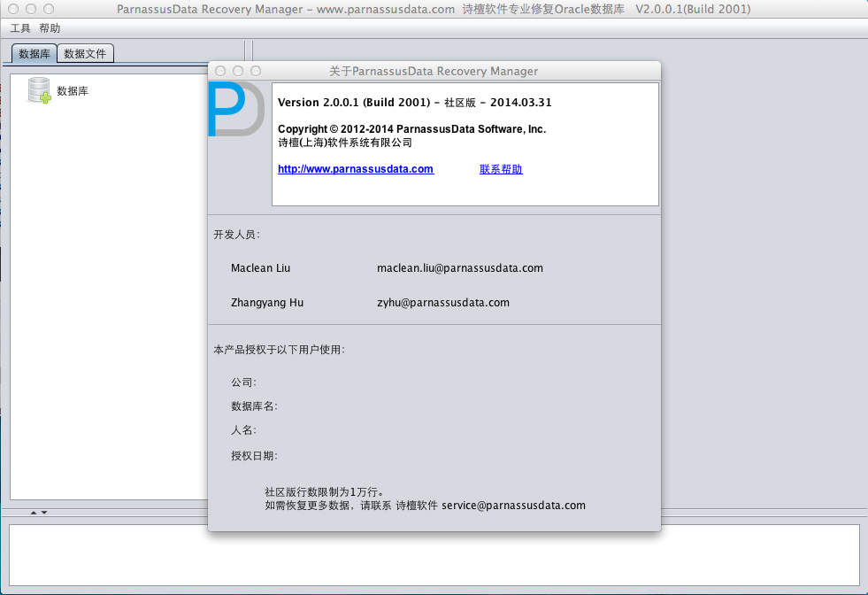Close the main Recovery Manager window

click(x=13, y=9)
